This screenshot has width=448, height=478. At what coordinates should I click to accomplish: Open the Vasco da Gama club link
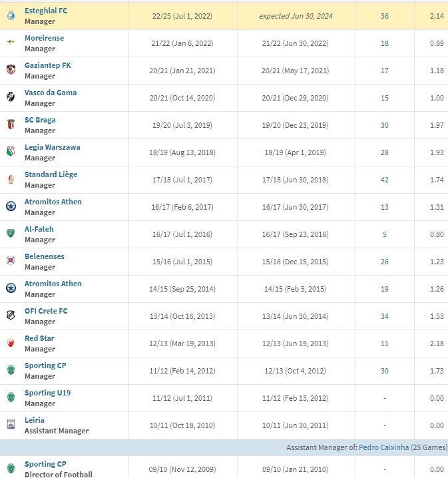click(x=51, y=93)
